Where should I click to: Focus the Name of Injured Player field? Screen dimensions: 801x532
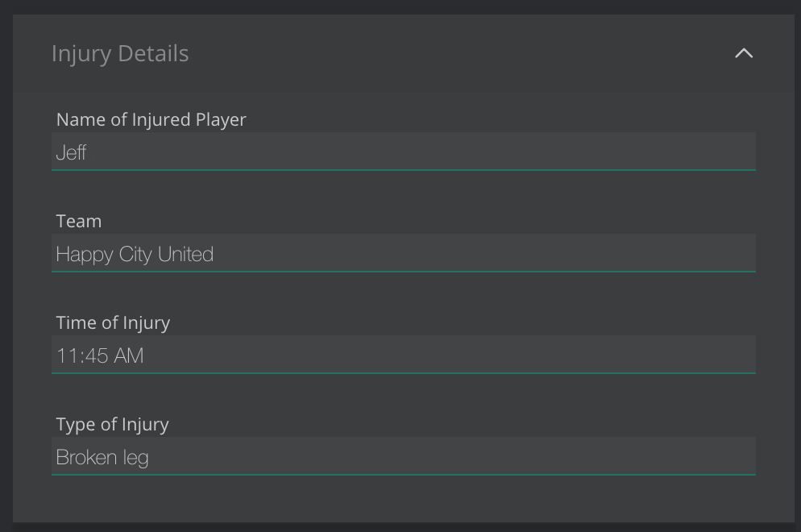[x=403, y=152]
